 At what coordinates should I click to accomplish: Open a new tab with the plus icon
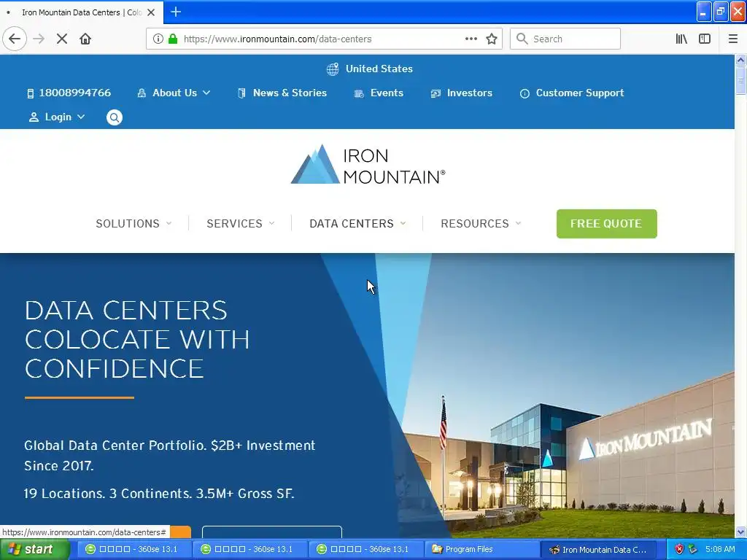coord(176,12)
